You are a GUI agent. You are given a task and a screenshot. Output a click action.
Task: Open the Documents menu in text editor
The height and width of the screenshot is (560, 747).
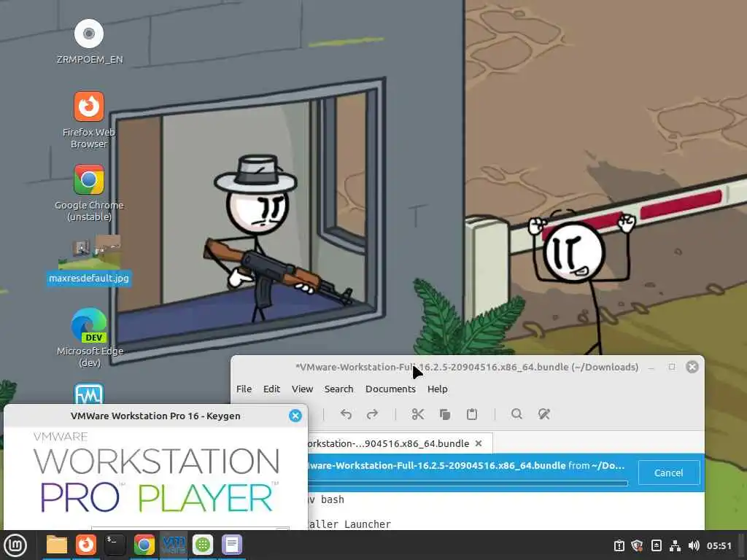point(390,389)
